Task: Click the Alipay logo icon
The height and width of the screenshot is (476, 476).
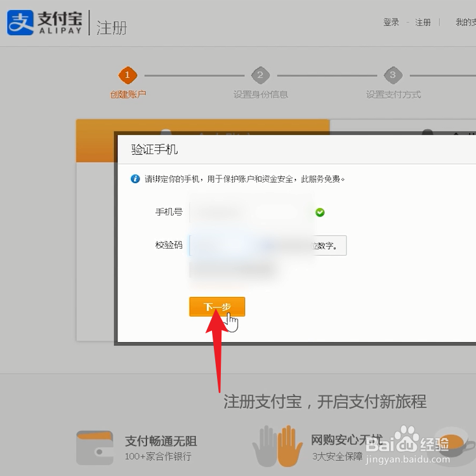Action: pyautogui.click(x=20, y=22)
